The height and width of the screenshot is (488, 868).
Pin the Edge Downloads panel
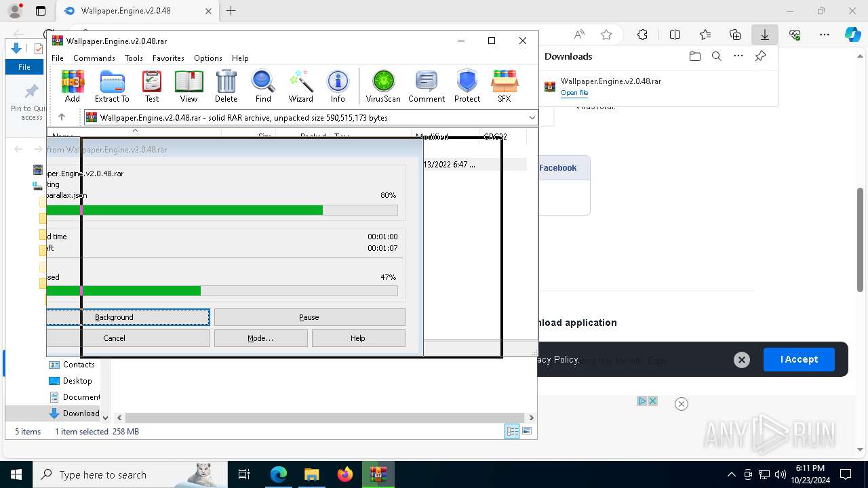(x=761, y=56)
